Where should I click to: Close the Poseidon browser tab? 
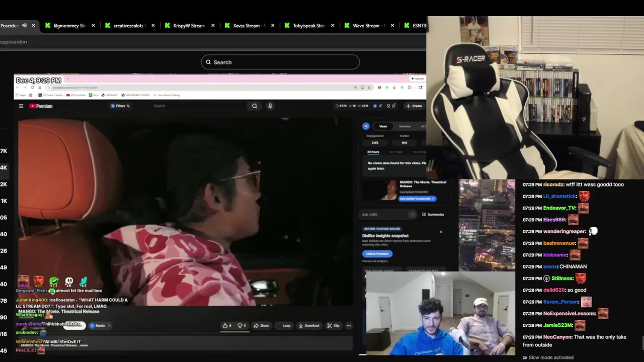(34, 26)
